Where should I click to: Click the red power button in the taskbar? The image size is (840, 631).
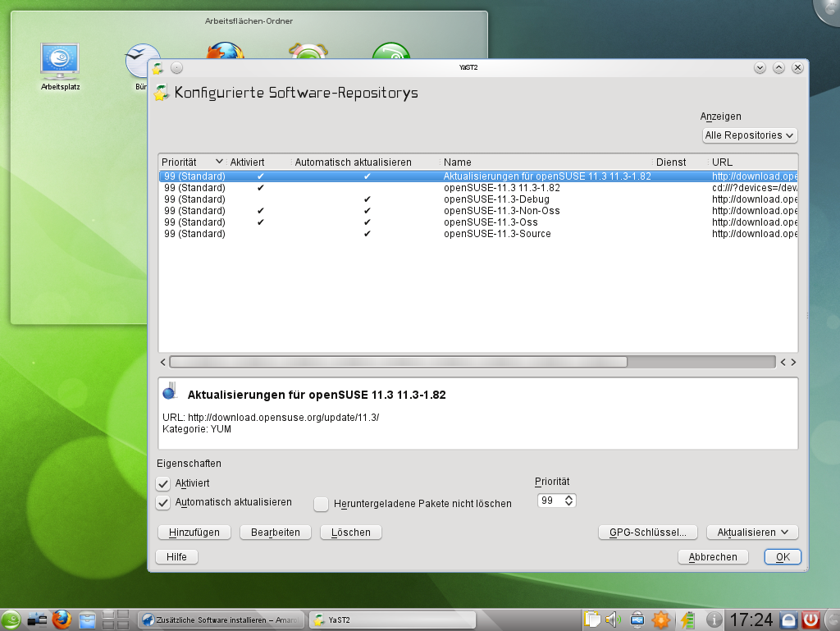click(x=810, y=620)
